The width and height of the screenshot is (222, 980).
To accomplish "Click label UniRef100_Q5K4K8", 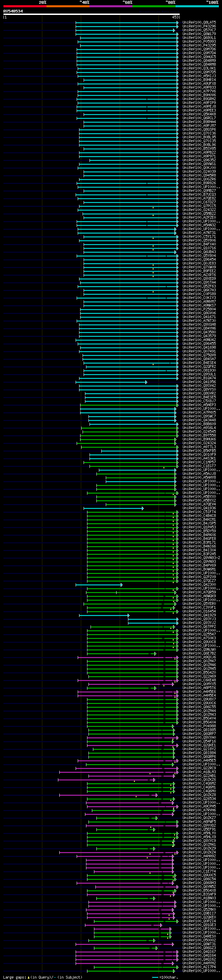I will pos(199,114).
